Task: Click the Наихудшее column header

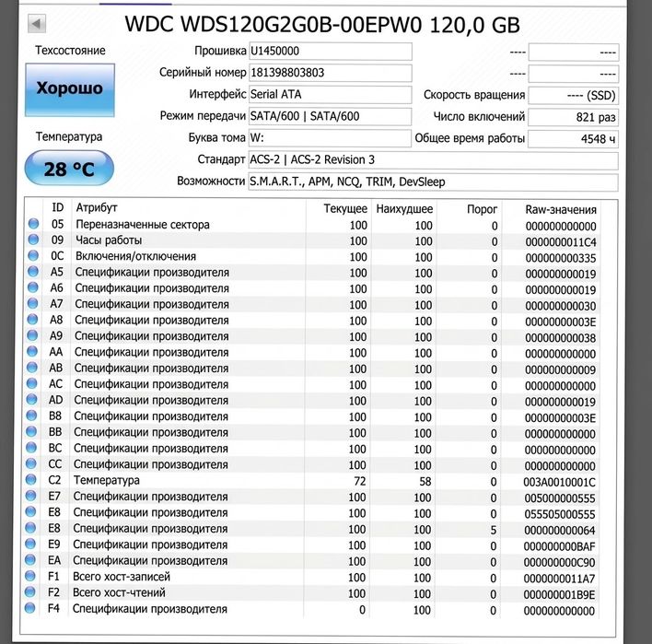Action: (404, 209)
